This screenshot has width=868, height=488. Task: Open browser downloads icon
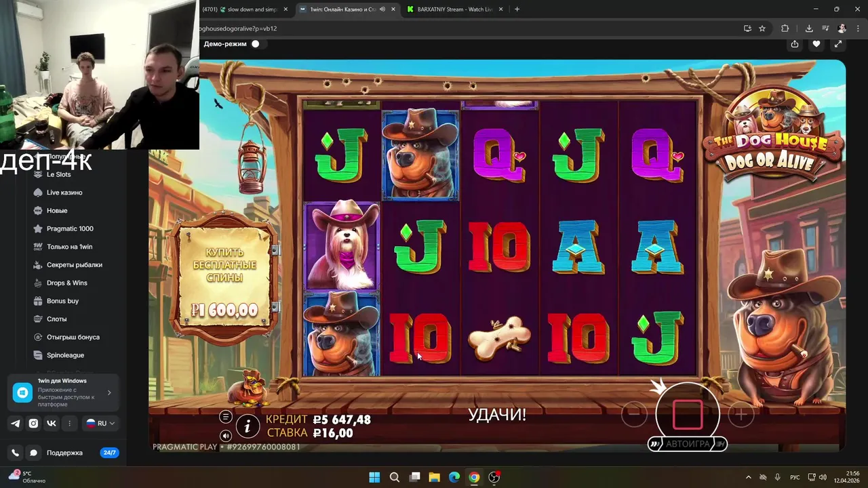click(809, 28)
